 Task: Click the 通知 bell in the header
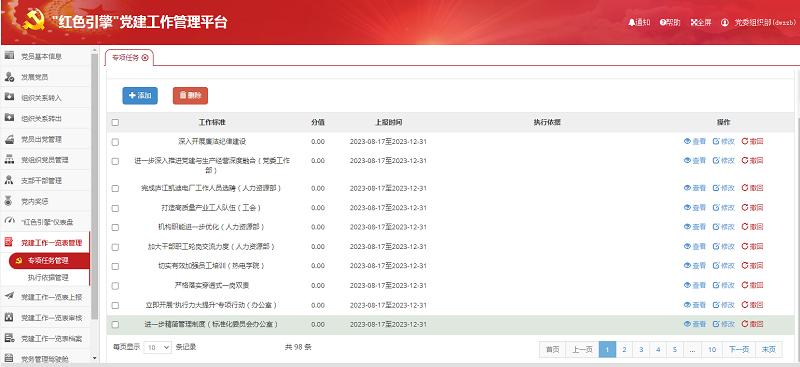point(639,22)
